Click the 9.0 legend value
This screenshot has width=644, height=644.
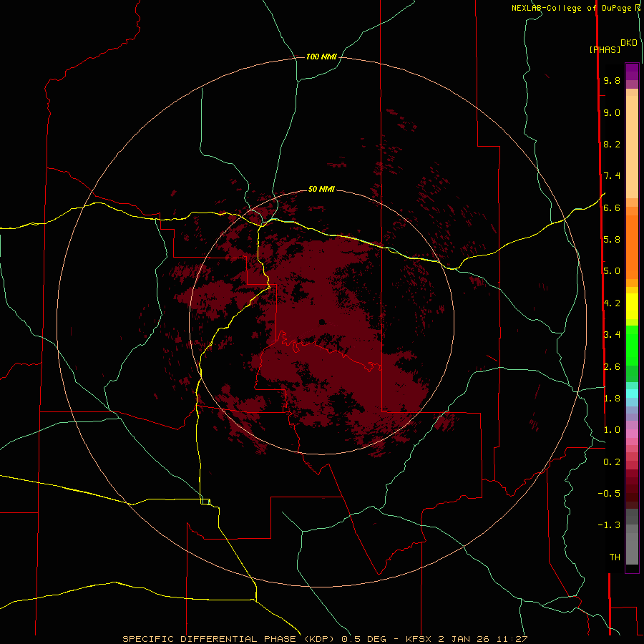pos(612,113)
